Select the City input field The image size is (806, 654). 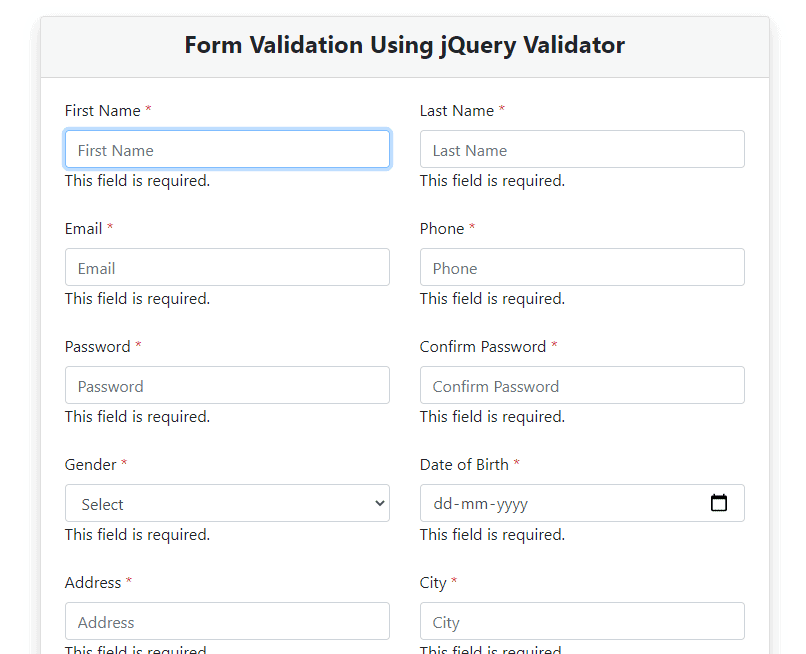pyautogui.click(x=582, y=621)
